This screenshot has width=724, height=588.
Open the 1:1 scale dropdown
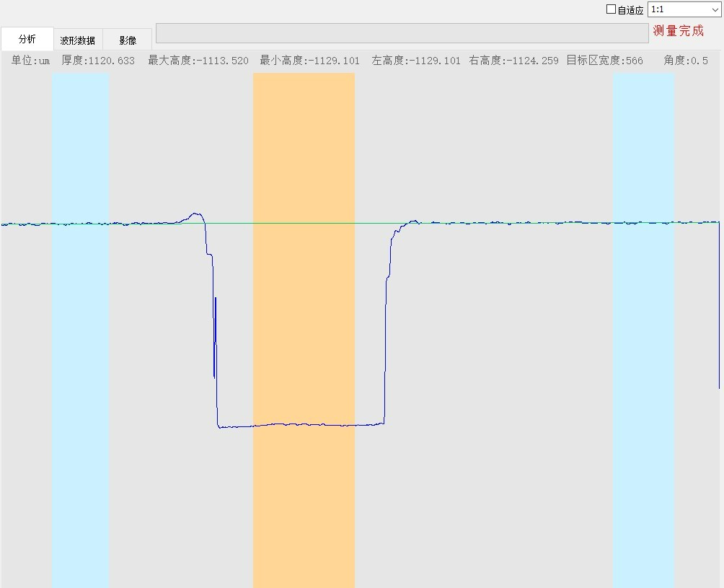click(684, 9)
